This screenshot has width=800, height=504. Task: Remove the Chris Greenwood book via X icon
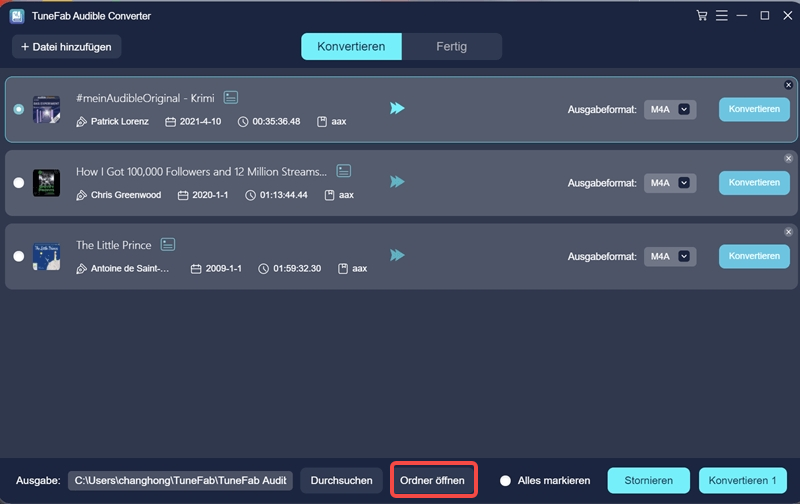pyautogui.click(x=788, y=159)
